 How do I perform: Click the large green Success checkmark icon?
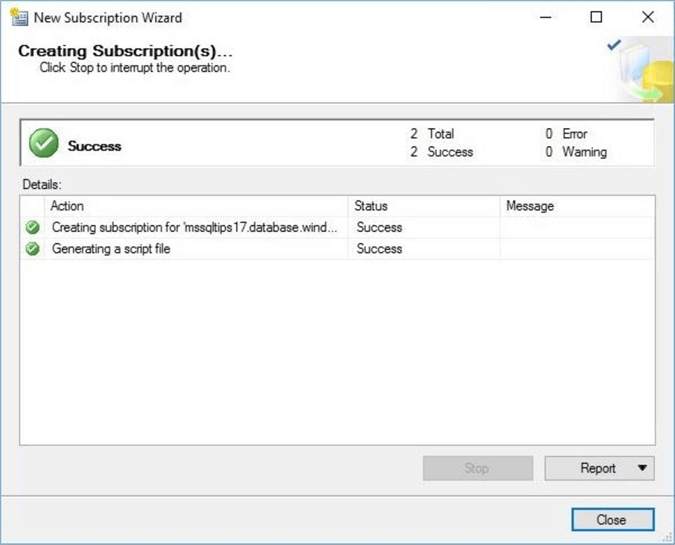[x=43, y=143]
